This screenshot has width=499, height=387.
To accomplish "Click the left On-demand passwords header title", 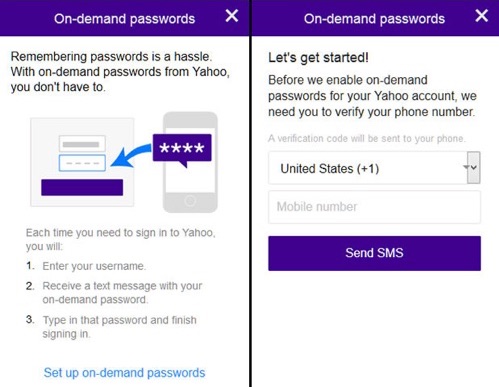I will pyautogui.click(x=124, y=19).
